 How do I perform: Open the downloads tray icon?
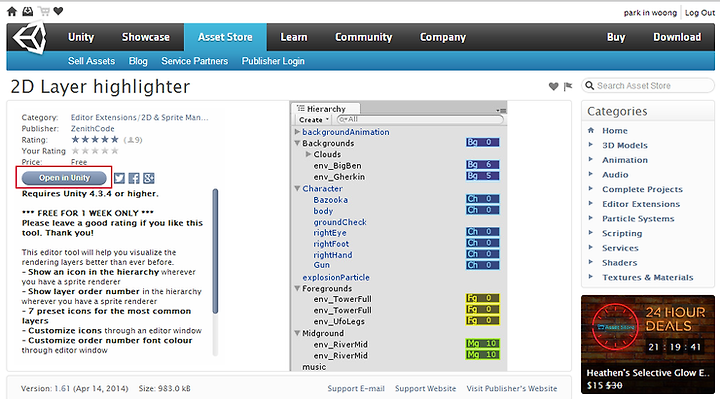pos(28,11)
